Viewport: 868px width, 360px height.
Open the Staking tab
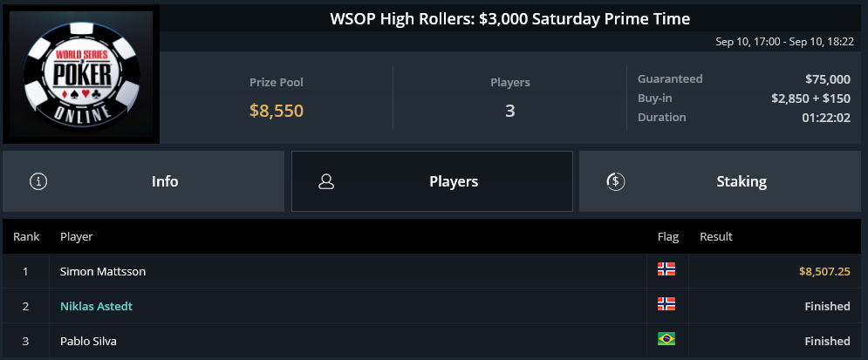(721, 181)
